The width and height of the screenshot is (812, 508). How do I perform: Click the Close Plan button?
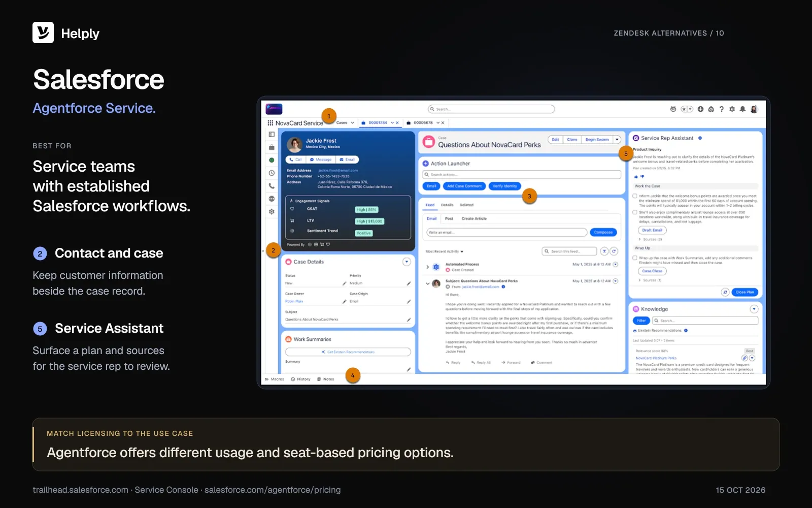[745, 292]
